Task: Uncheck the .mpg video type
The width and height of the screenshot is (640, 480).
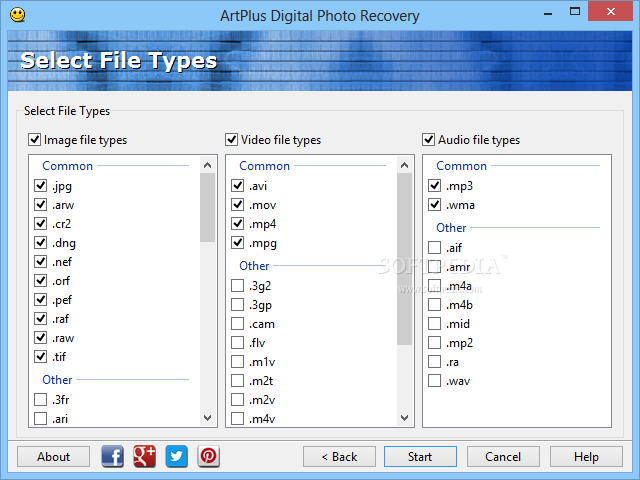Action: pyautogui.click(x=238, y=242)
